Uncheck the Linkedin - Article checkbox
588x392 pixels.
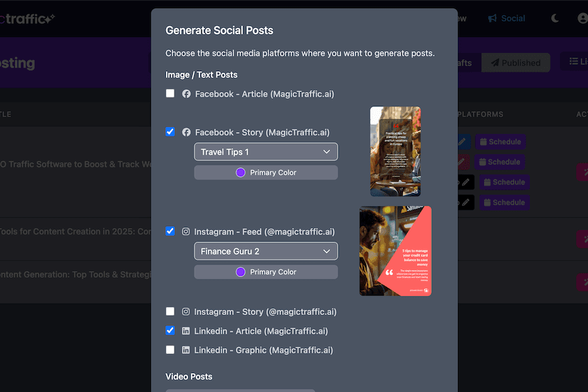[x=170, y=331]
